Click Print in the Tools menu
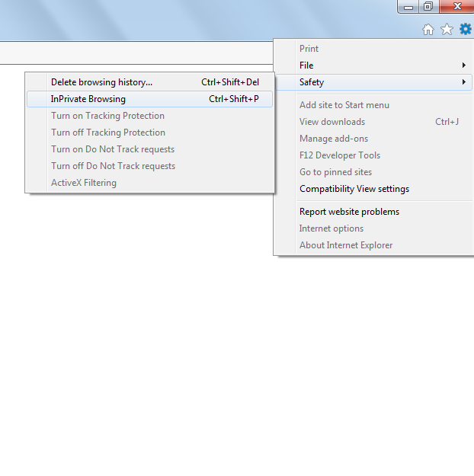Image resolution: width=474 pixels, height=476 pixels. 309,49
